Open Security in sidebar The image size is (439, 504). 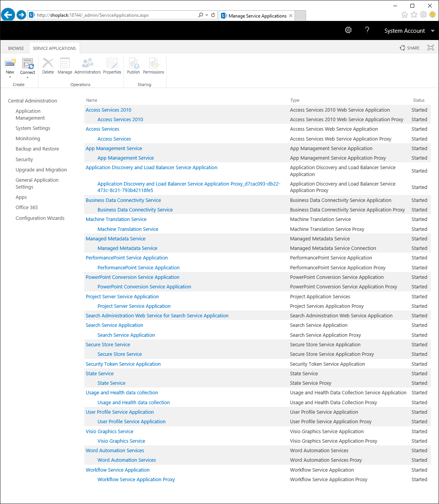click(x=24, y=160)
